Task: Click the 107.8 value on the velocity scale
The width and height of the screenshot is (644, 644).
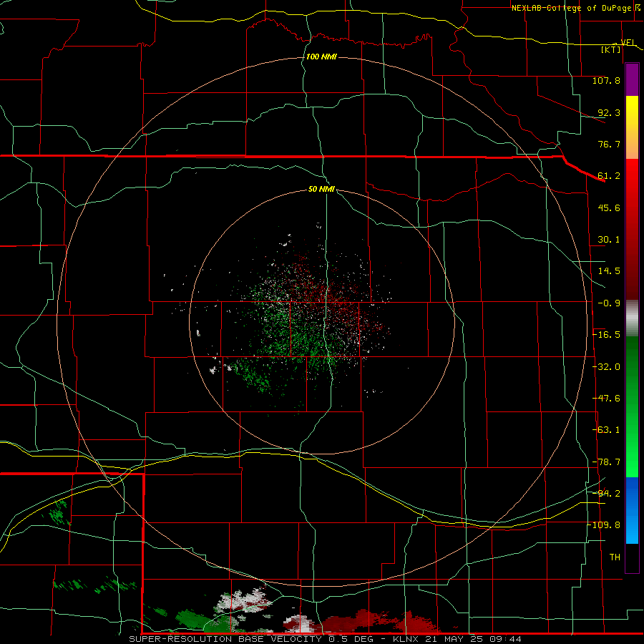Action: click(x=606, y=80)
